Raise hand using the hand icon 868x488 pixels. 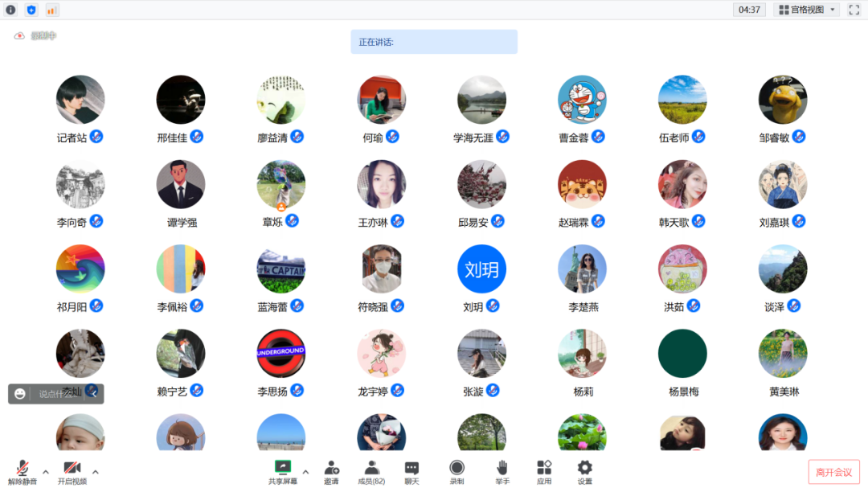tap(502, 468)
